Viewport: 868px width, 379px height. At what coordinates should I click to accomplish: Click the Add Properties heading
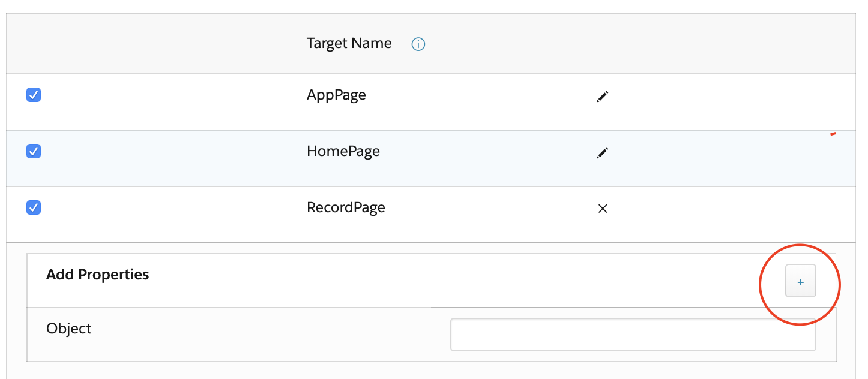(98, 275)
